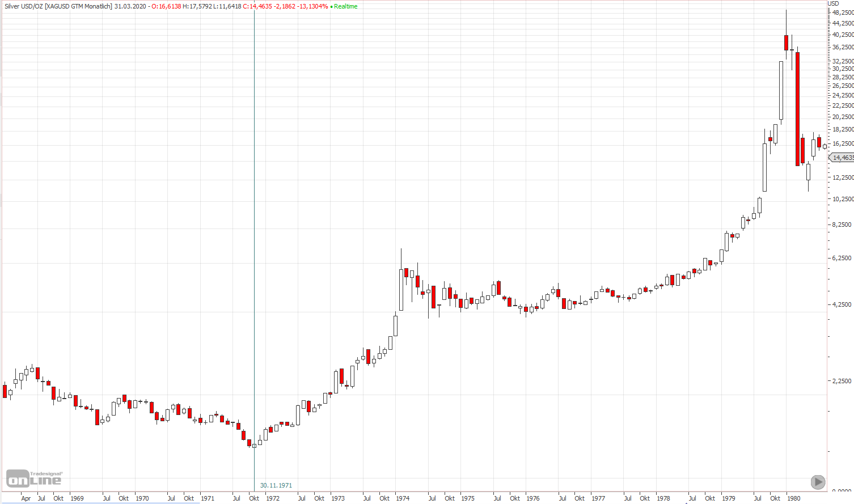Click the 24,2500 price axis label

tap(843, 95)
